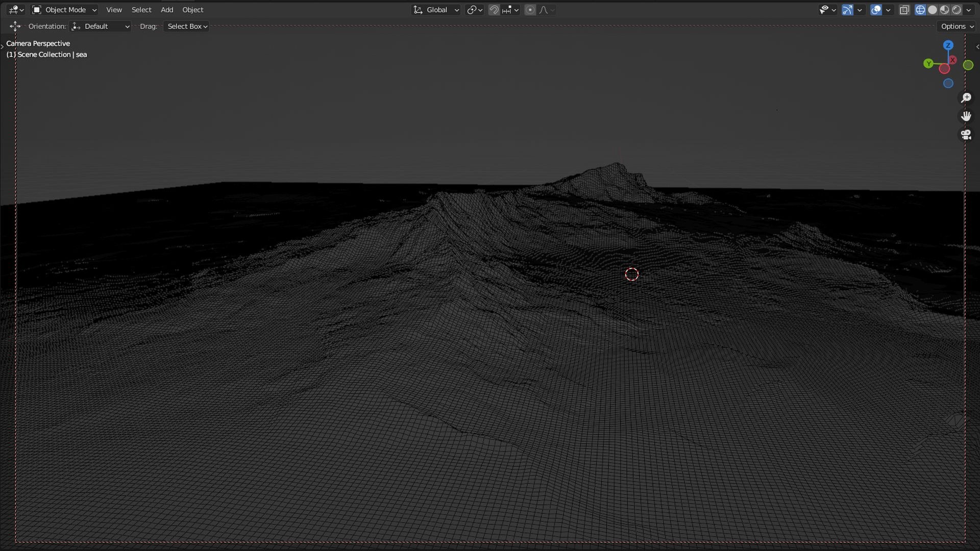Viewport: 980px width, 551px height.
Task: Toggle X-ray mode
Action: pos(904,10)
